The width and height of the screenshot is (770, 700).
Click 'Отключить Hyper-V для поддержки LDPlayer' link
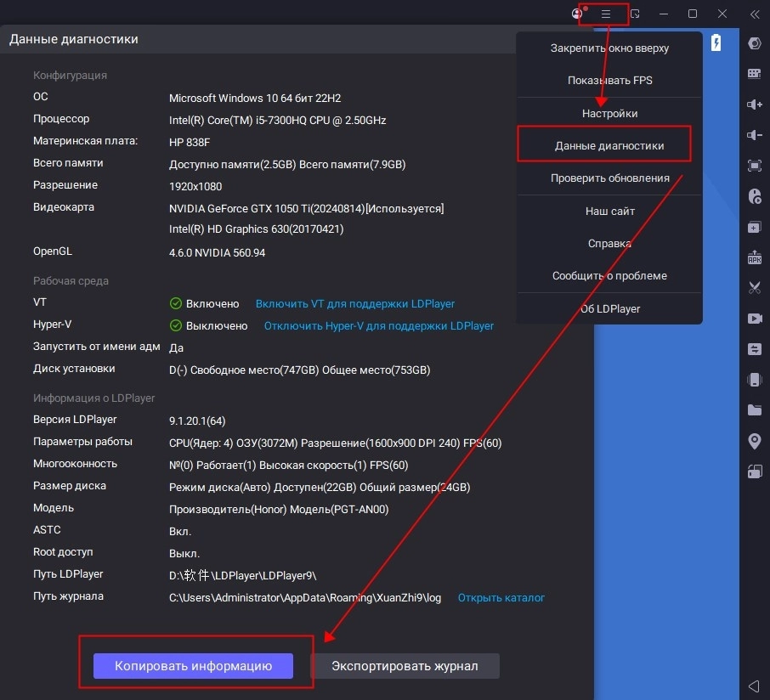coord(378,325)
